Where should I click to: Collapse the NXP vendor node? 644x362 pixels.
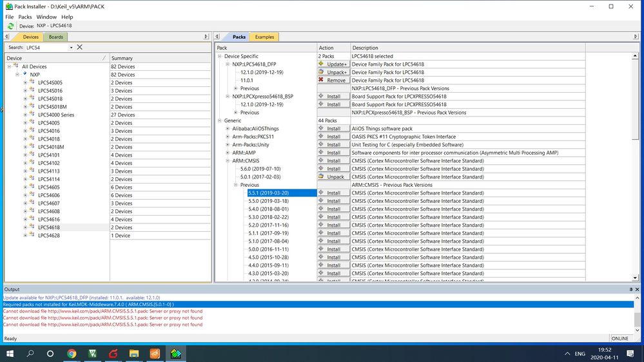pos(17,75)
